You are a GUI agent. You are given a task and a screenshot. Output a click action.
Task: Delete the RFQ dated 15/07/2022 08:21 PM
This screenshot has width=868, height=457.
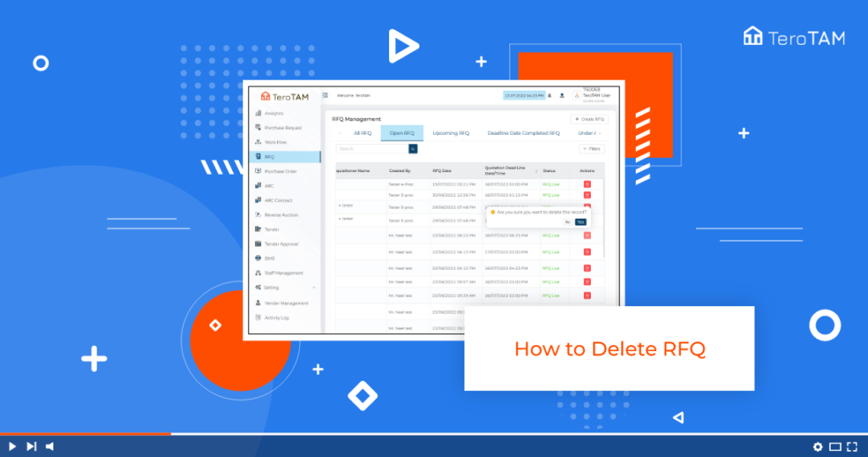coord(587,185)
